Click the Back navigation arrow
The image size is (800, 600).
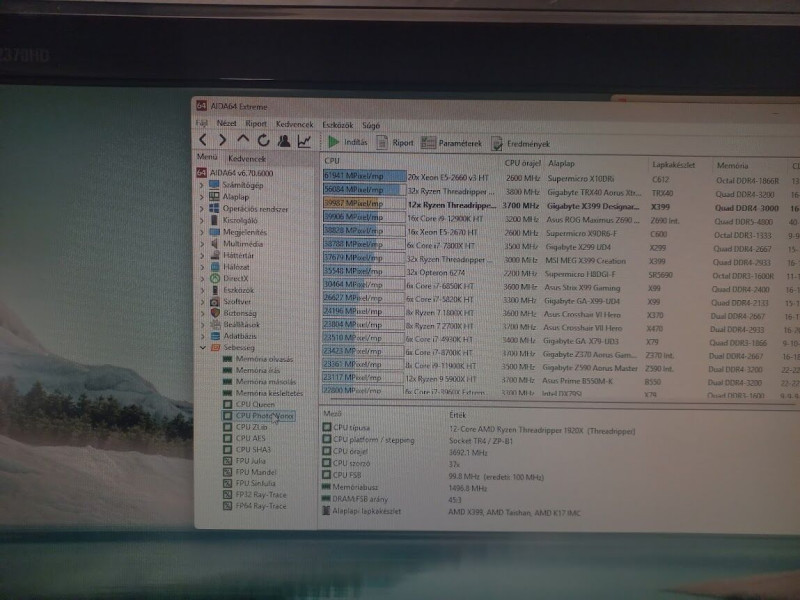click(x=203, y=139)
